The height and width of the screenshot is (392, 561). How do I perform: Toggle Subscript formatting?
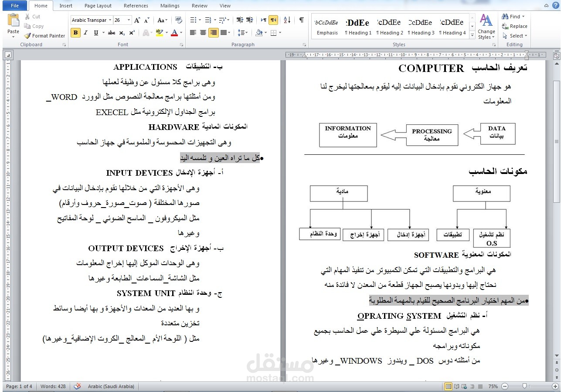(122, 33)
